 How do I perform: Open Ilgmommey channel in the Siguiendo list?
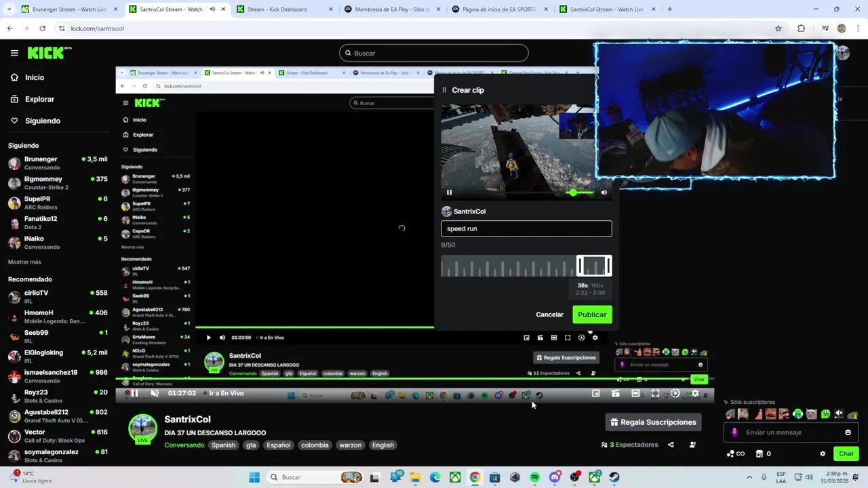[x=58, y=183]
